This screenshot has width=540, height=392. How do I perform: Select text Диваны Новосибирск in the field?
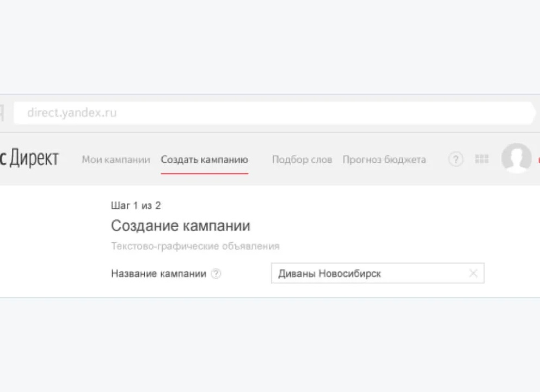click(329, 273)
